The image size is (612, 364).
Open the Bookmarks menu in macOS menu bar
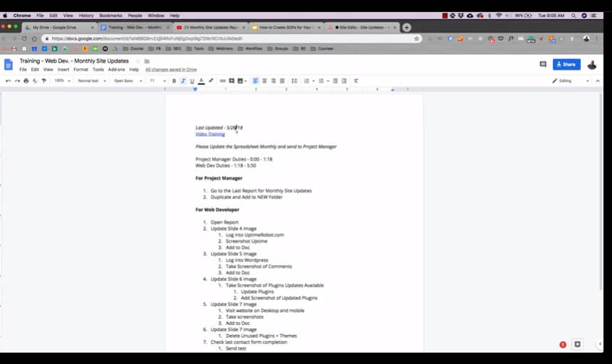[111, 16]
